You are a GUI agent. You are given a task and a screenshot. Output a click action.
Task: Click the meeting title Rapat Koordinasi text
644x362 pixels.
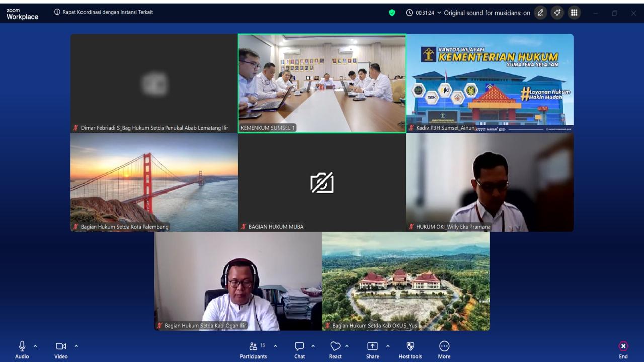click(108, 12)
